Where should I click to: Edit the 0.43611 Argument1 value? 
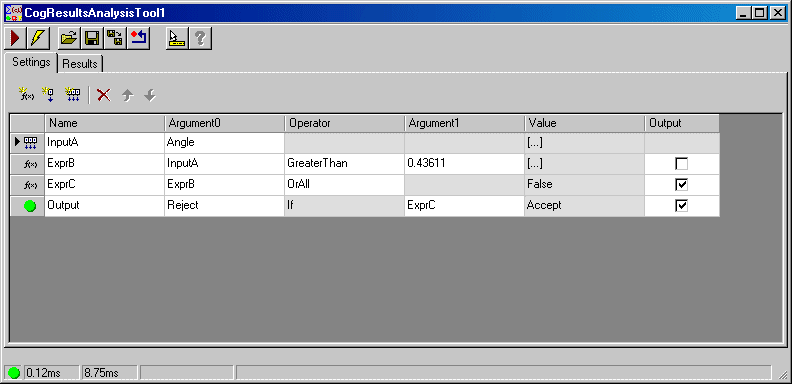464,164
